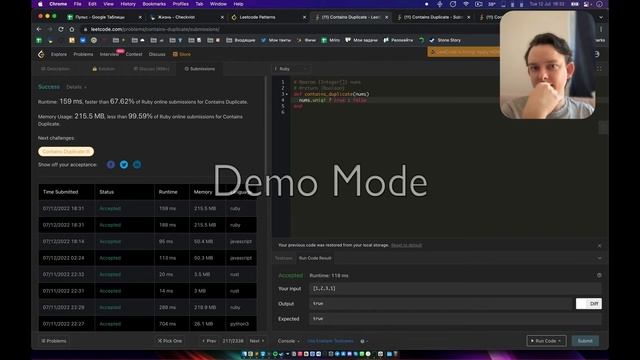Switch to the Discuss tab of problem
The image size is (640, 360).
(x=151, y=69)
